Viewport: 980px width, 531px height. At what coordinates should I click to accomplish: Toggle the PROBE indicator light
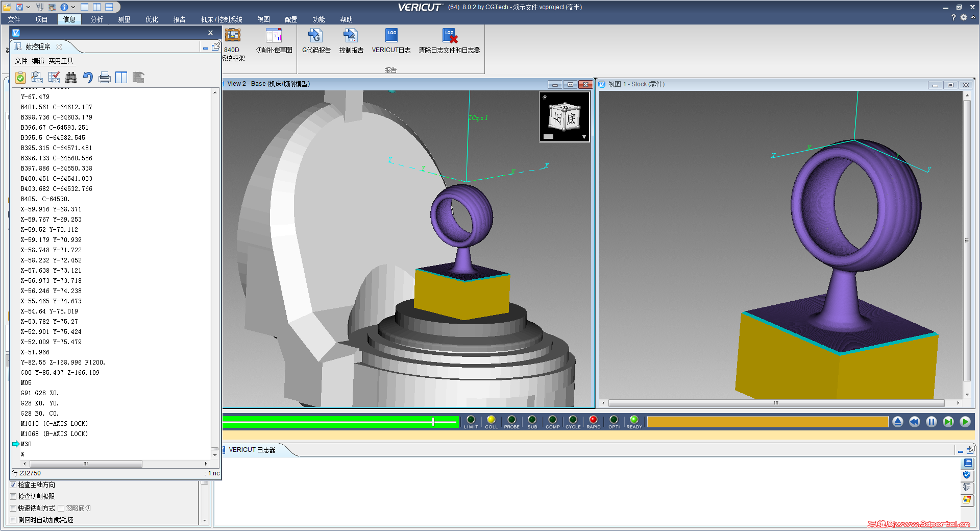(511, 420)
